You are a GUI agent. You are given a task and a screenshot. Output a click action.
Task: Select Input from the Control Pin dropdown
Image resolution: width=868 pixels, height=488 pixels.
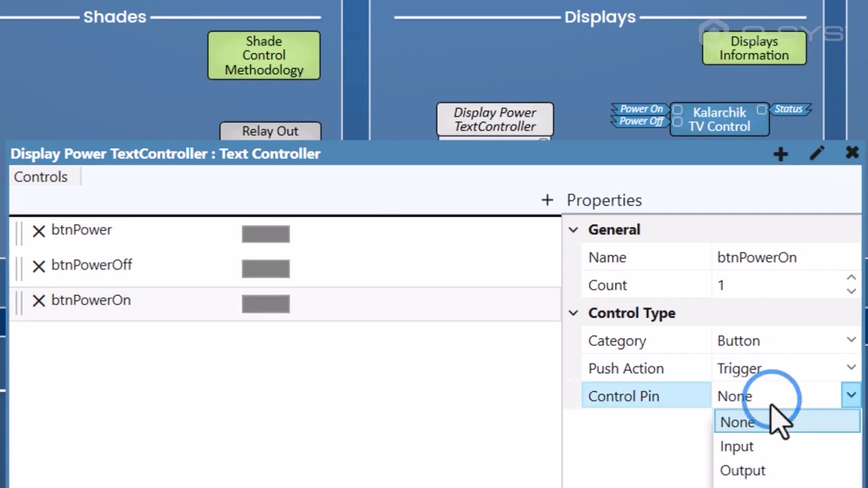[736, 446]
